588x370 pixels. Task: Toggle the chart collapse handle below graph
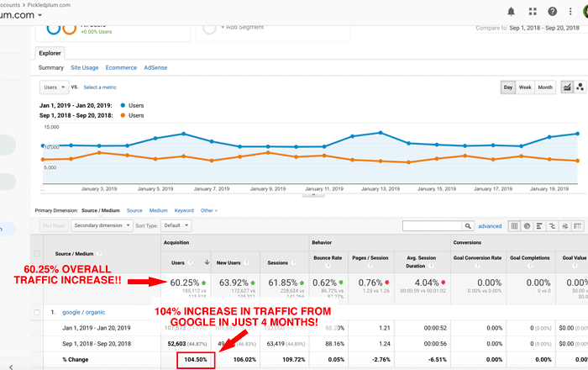click(x=313, y=195)
